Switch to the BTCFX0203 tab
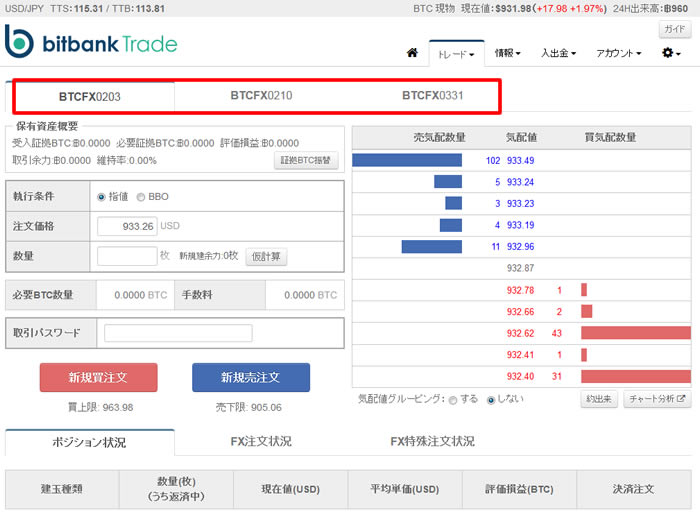Viewport: 700px width, 515px height. pyautogui.click(x=90, y=96)
